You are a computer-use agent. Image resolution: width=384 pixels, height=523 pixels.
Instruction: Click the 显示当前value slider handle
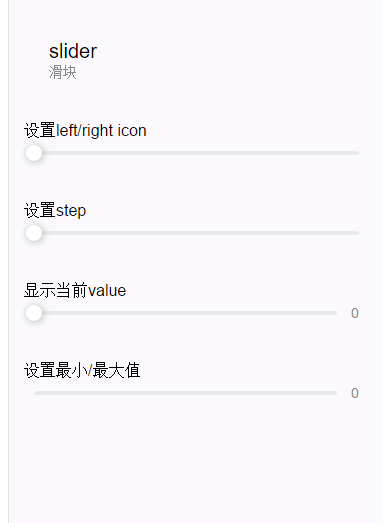(34, 313)
